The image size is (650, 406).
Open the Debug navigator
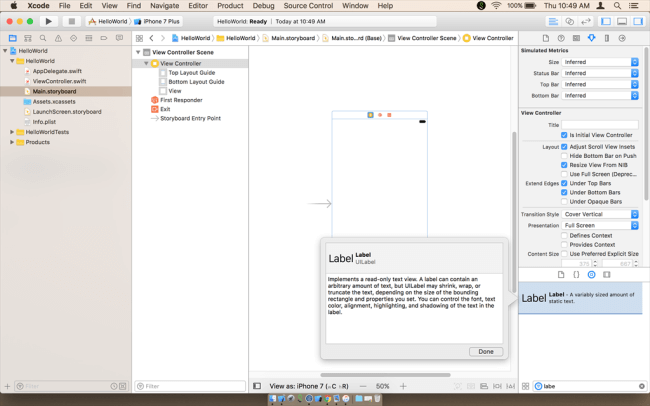coord(88,38)
